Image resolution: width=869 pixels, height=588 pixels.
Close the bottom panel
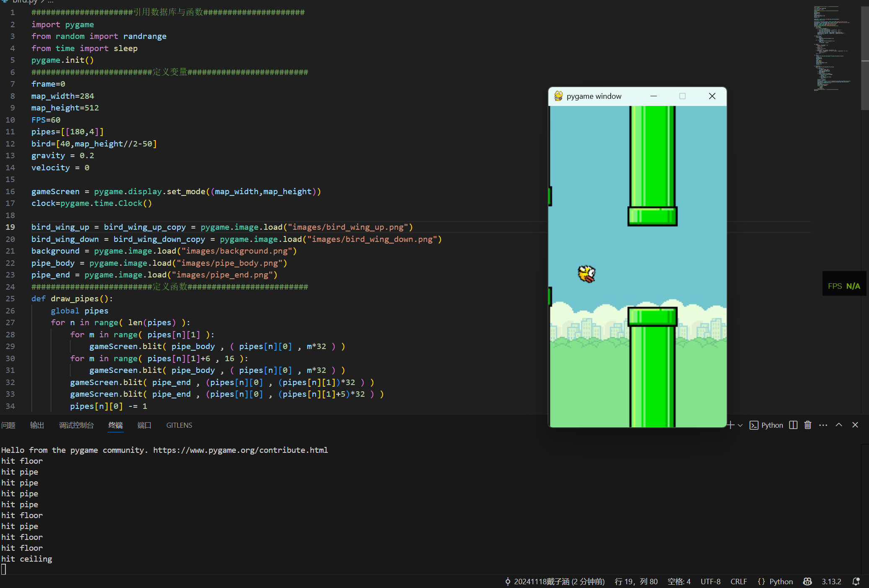click(855, 425)
